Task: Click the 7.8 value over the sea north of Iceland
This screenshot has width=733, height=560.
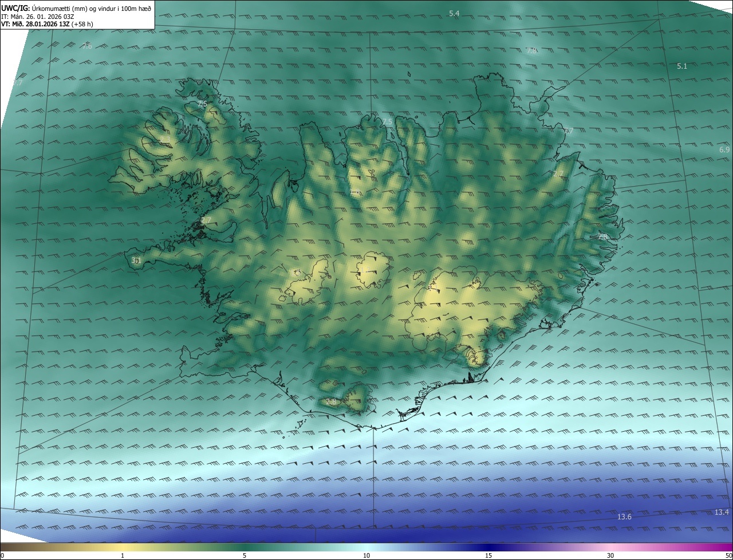Action: pos(531,50)
